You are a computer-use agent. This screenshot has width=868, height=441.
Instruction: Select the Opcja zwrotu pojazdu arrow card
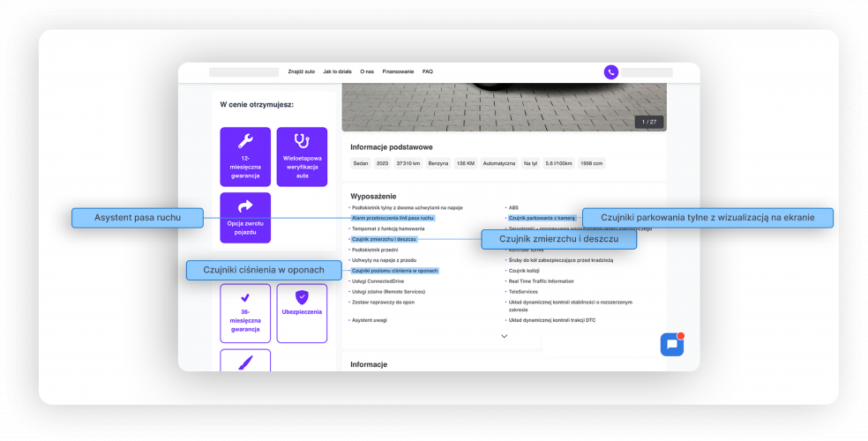[245, 218]
